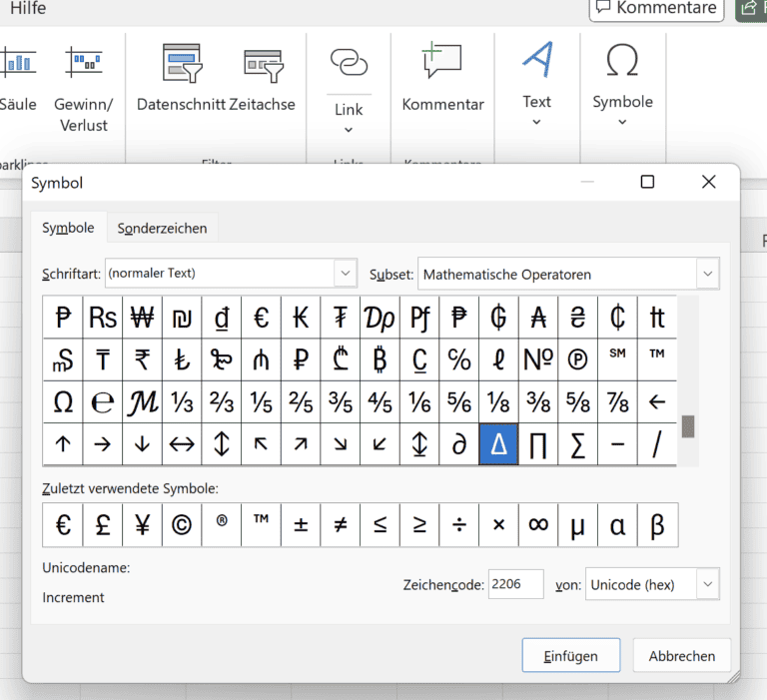This screenshot has height=700, width=767.
Task: Select the Ohm omega symbol in grid
Action: tap(63, 402)
